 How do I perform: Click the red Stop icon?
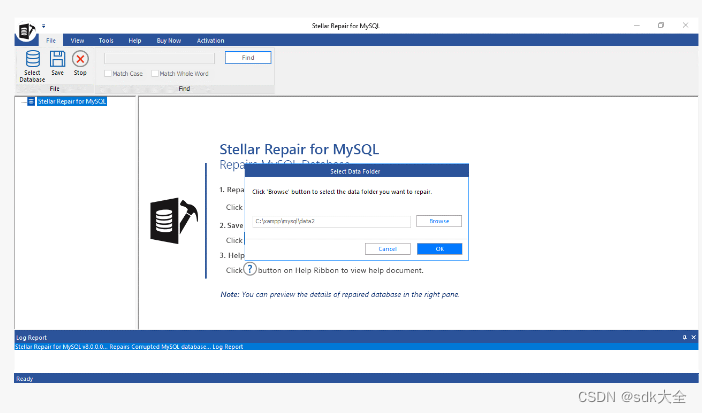[x=80, y=59]
